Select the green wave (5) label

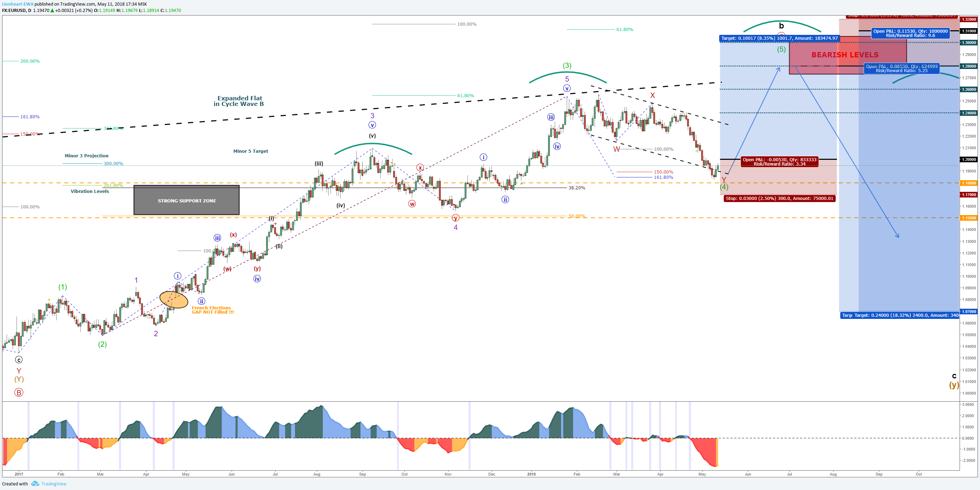781,49
